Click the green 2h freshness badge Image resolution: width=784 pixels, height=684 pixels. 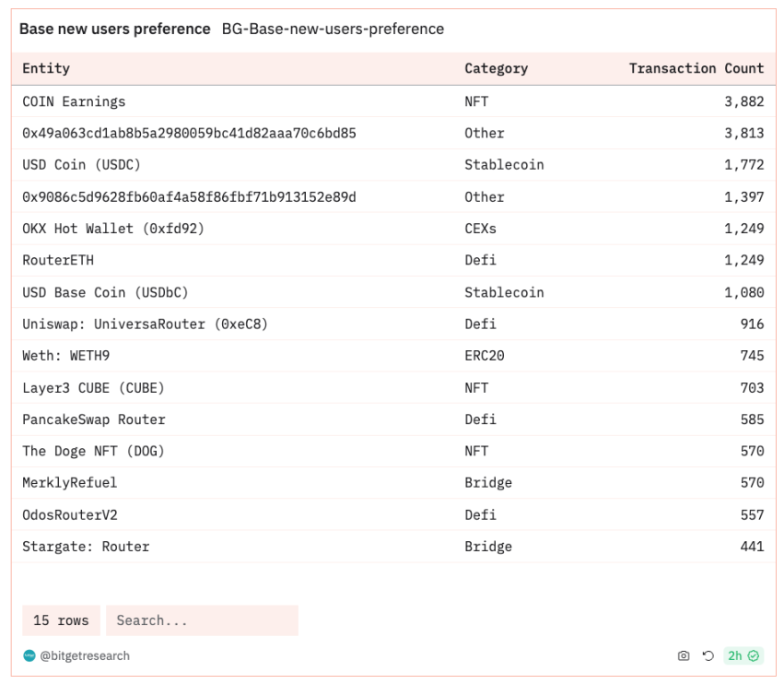(743, 655)
